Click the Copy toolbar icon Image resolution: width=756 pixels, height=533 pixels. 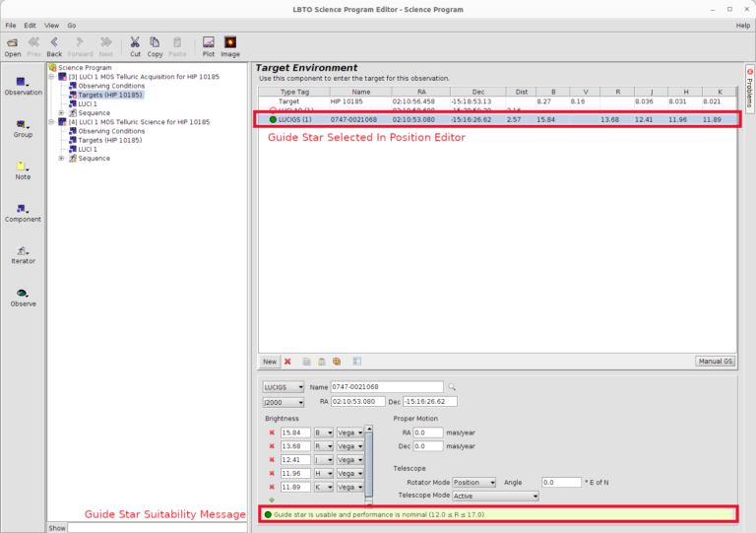point(156,45)
